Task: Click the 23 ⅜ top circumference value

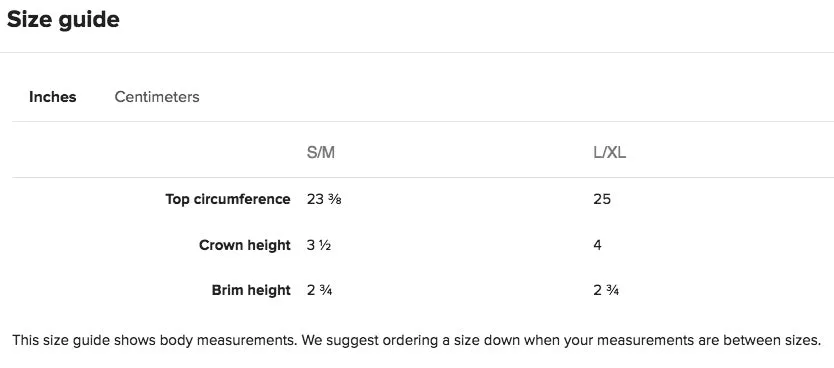Action: (324, 199)
